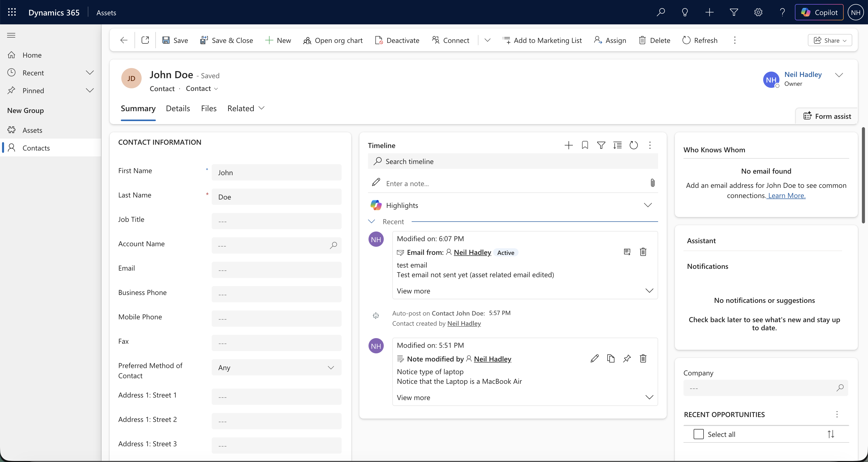Add to Marketing List
Viewport: 868px width, 462px height.
[542, 40]
